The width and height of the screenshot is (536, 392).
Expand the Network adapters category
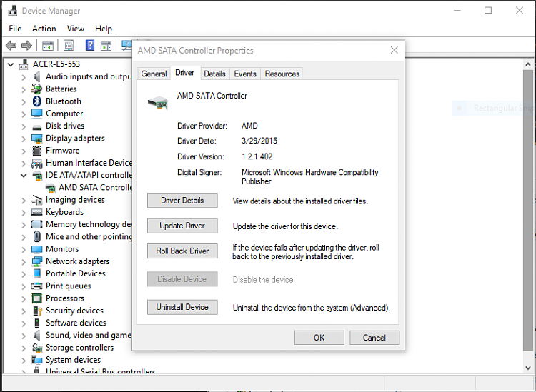pyautogui.click(x=24, y=261)
